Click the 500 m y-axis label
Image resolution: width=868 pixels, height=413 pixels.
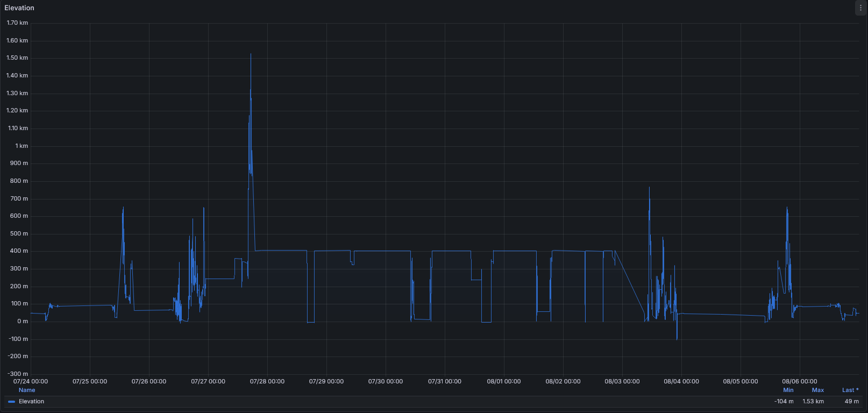19,234
